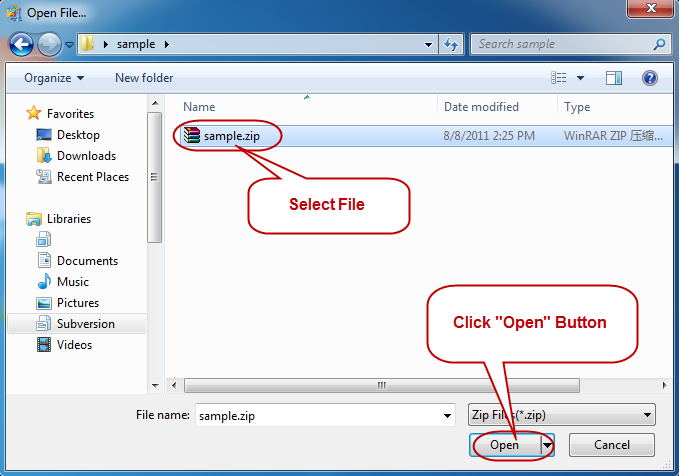Click horizontal scrollbar left arrow
The width and height of the screenshot is (679, 476).
(x=174, y=385)
